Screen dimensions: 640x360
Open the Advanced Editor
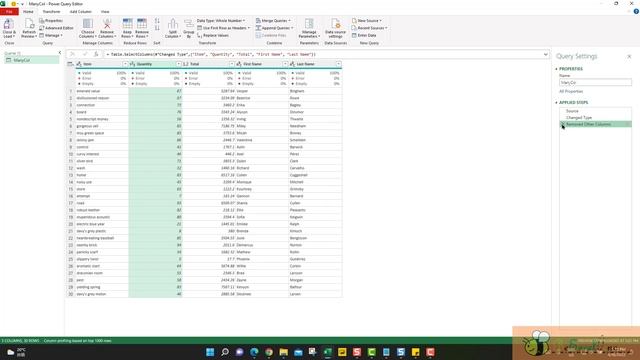click(56, 28)
